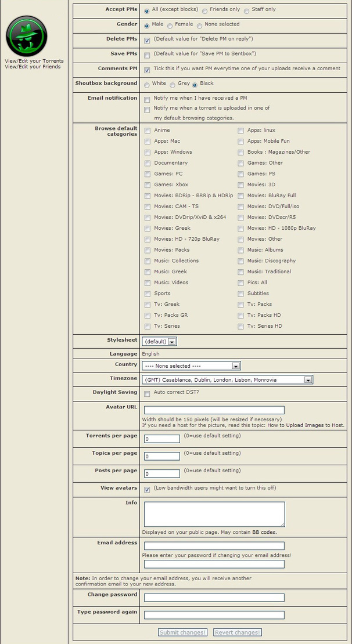This screenshot has height=644, width=352.
Task: Enable notify when I have received a PM
Action: tap(147, 99)
